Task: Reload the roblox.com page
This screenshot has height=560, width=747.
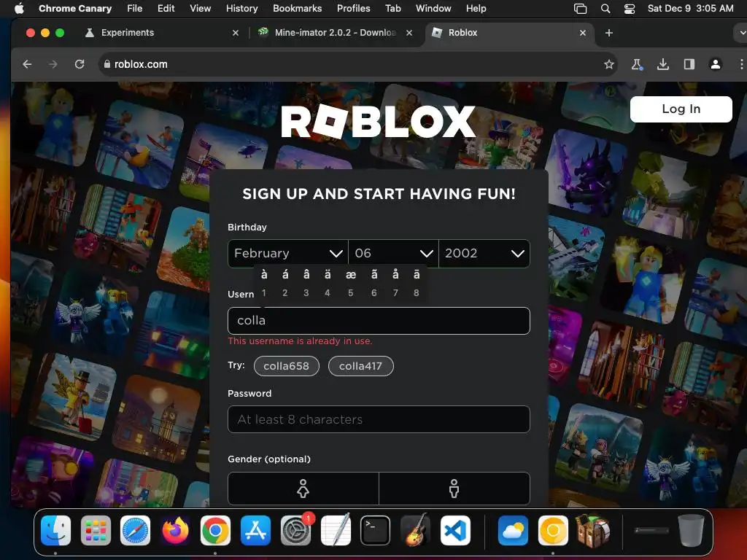Action: (x=80, y=64)
